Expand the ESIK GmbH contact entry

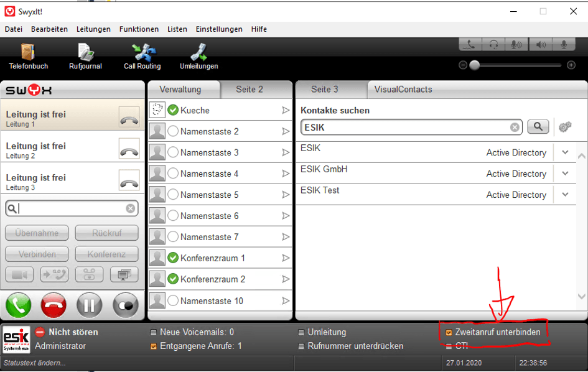[x=566, y=174]
